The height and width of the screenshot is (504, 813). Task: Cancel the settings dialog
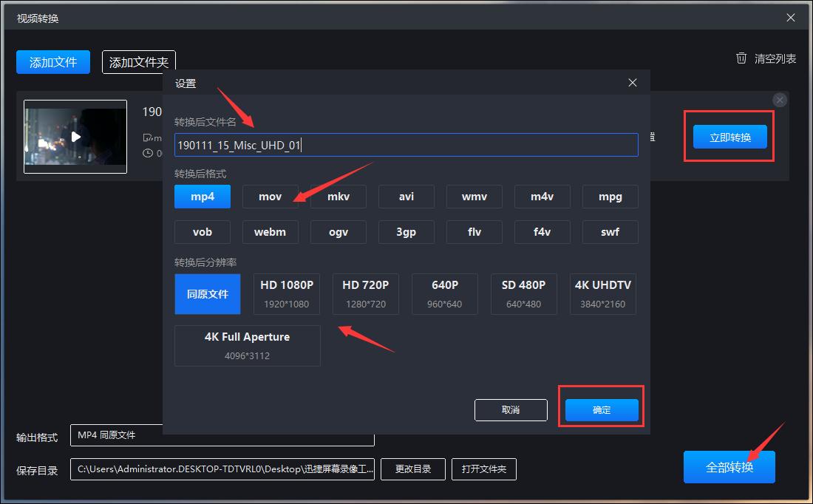pos(511,410)
